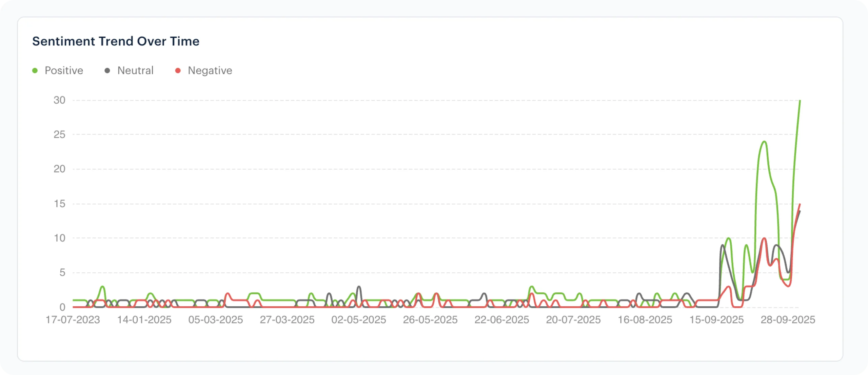The width and height of the screenshot is (868, 375).
Task: Click the 22-06-2025 date axis label
Action: (502, 320)
